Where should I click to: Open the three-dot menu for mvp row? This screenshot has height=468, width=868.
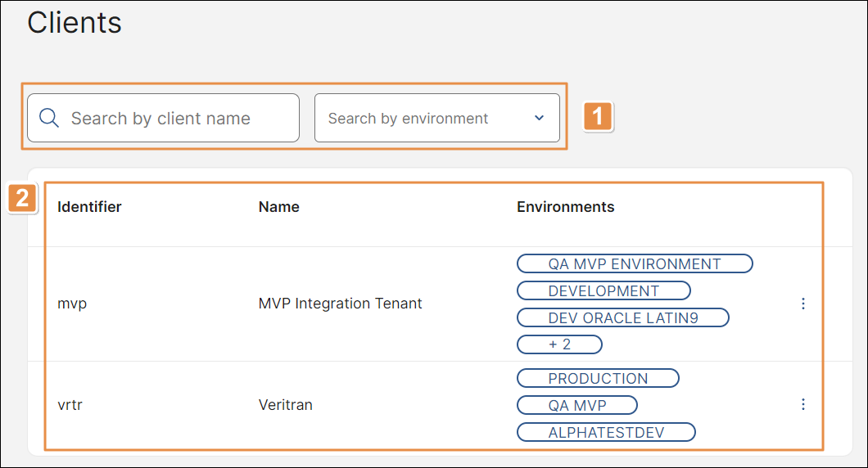pos(802,304)
